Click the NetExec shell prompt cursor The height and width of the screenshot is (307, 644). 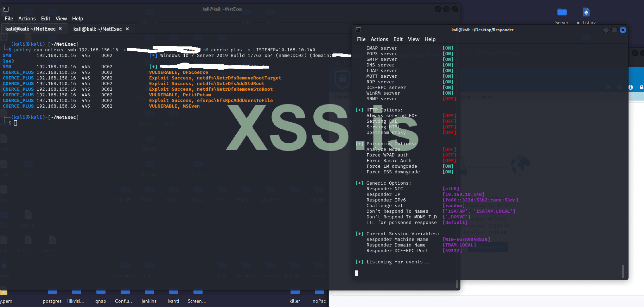click(x=15, y=123)
